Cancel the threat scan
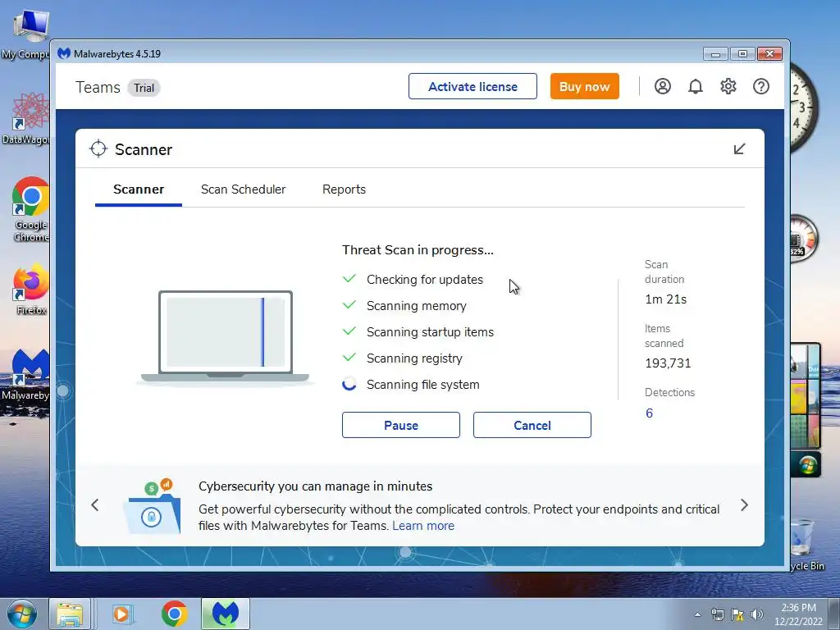840x630 pixels. [532, 425]
